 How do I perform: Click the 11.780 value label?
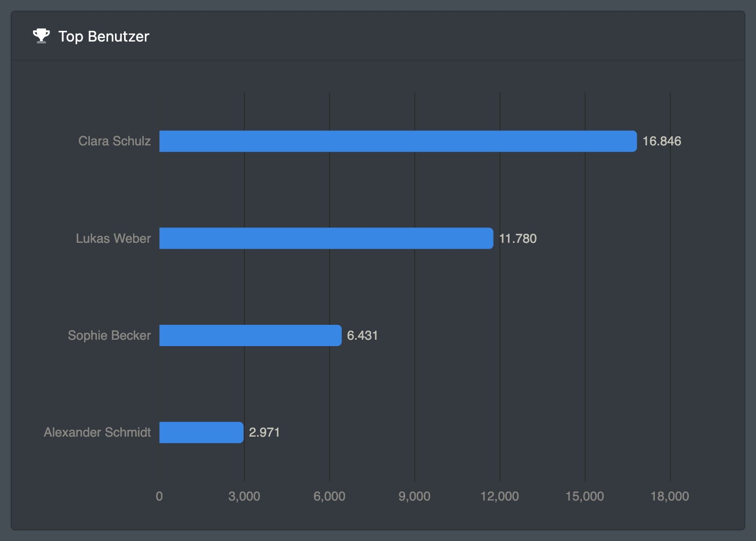(518, 239)
